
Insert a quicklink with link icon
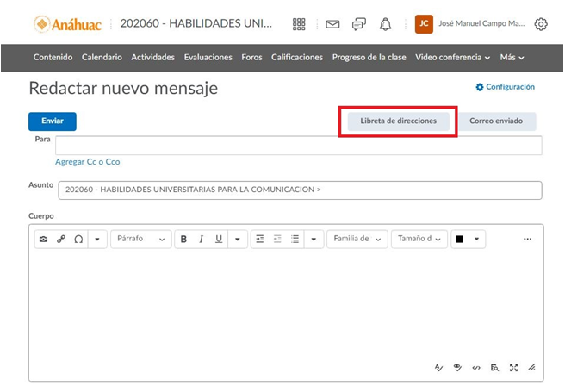[x=61, y=239]
